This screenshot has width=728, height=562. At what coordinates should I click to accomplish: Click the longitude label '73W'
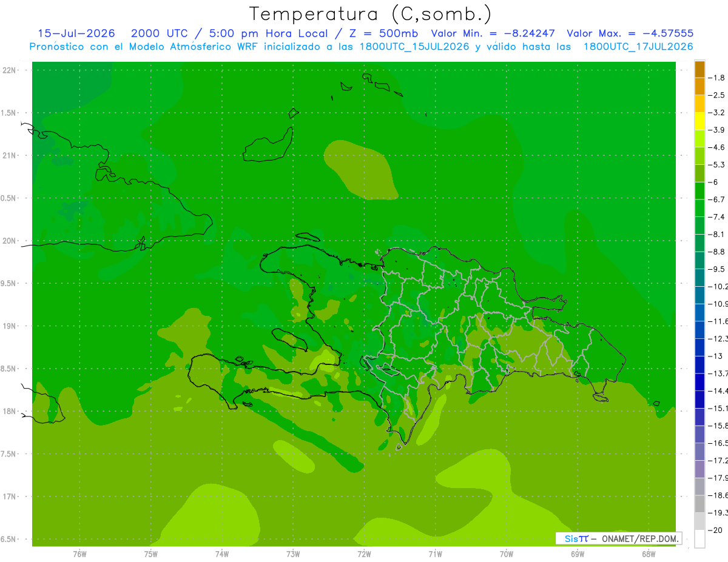[293, 554]
